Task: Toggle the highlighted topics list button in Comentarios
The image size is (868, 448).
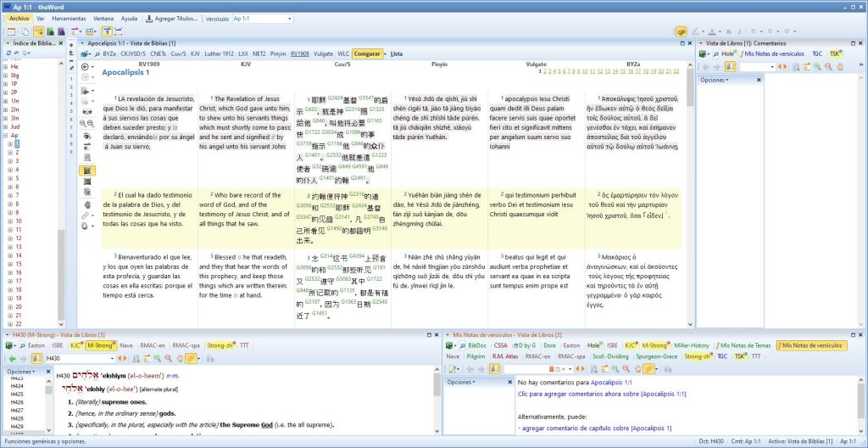Action: [728, 66]
